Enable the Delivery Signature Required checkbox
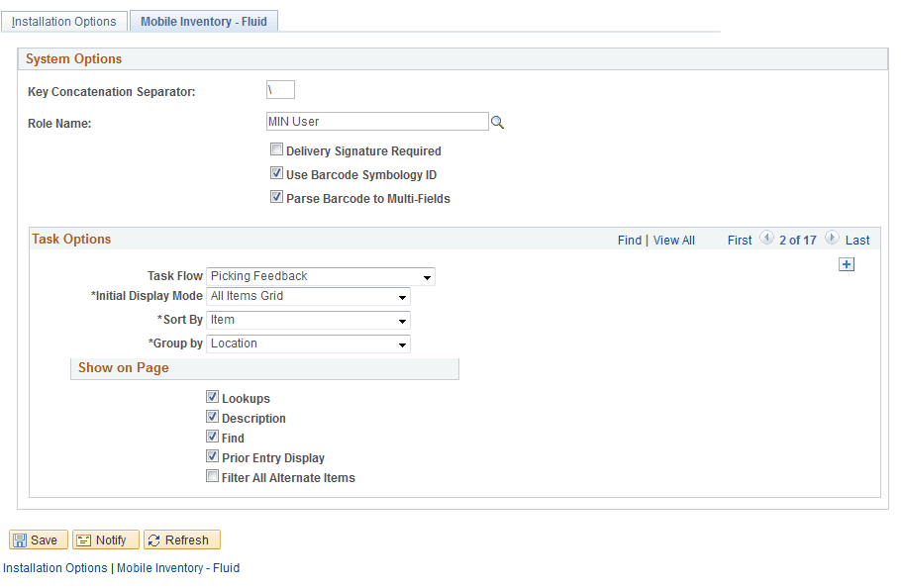Screen dimensions: 901x588 click(x=276, y=149)
